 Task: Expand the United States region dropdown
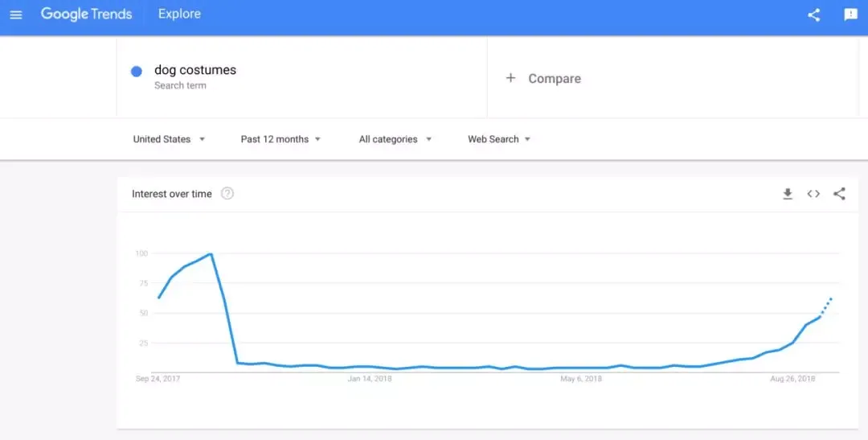click(x=169, y=139)
